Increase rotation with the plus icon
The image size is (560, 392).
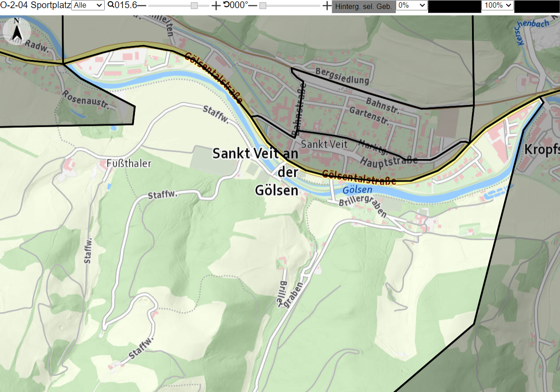tap(327, 5)
